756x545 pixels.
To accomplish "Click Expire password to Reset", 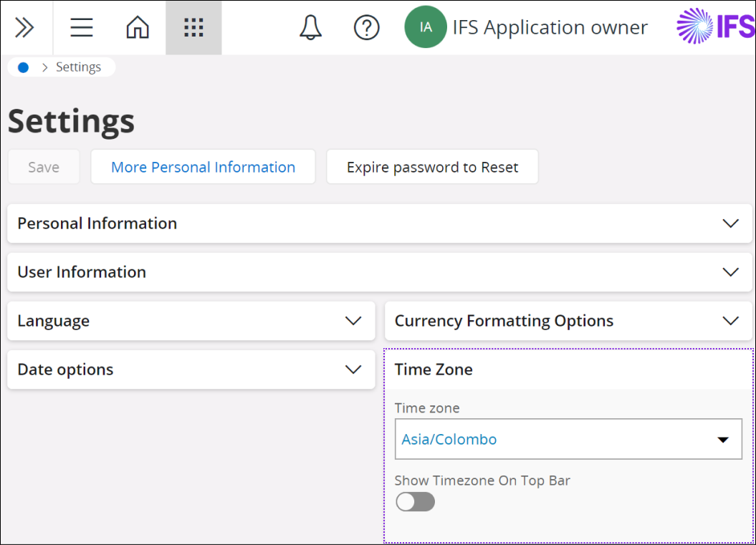I will pyautogui.click(x=431, y=166).
